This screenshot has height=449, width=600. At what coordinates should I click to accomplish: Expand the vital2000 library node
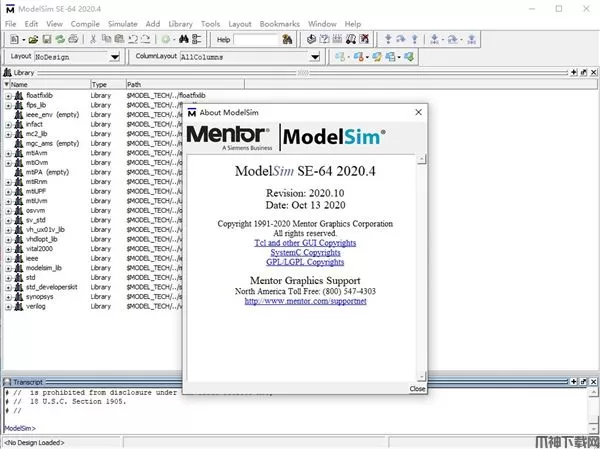point(8,247)
